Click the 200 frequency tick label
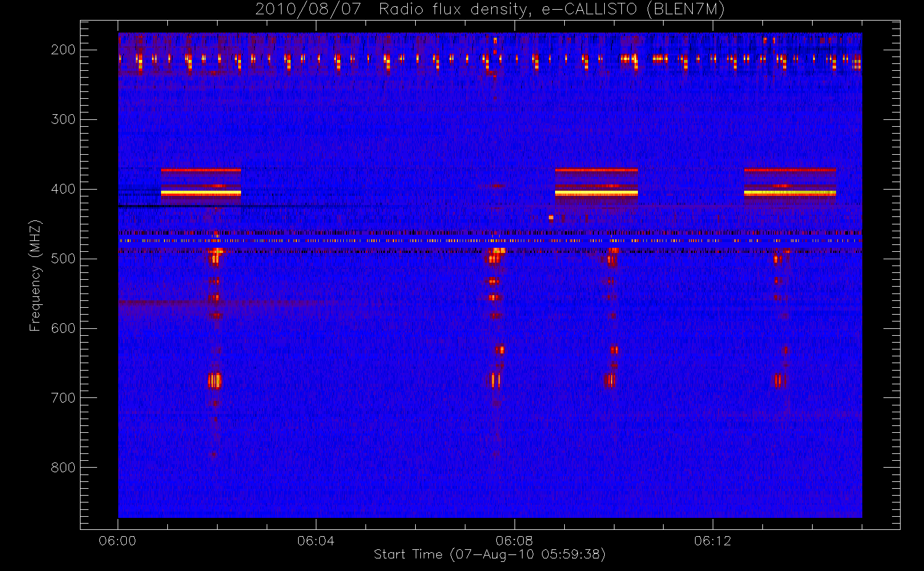This screenshot has height=571, width=924. (x=63, y=50)
